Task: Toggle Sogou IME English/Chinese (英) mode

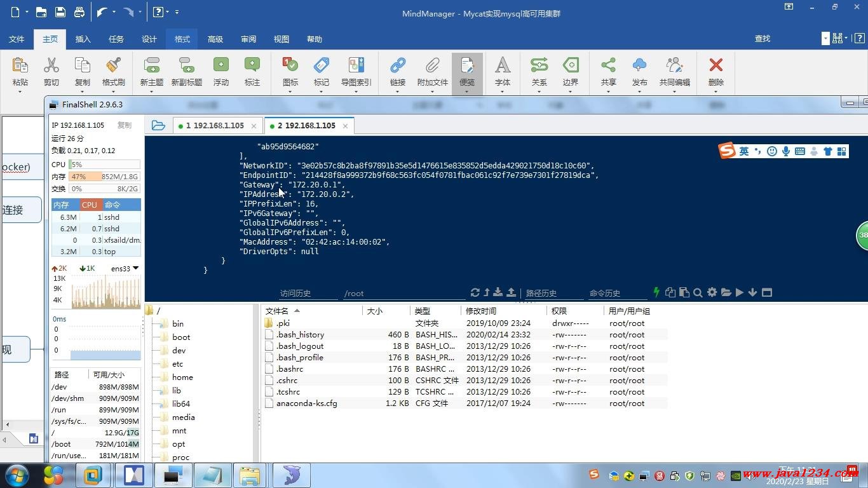Action: click(744, 151)
